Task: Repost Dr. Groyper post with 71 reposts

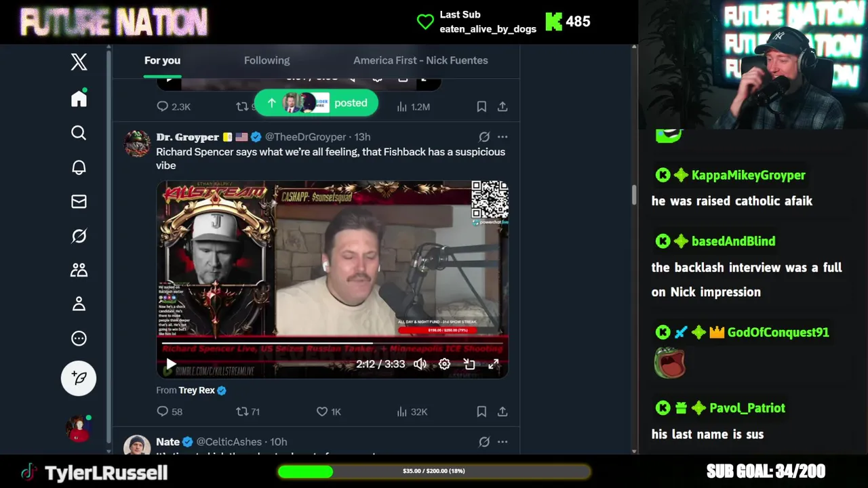Action: pyautogui.click(x=248, y=411)
